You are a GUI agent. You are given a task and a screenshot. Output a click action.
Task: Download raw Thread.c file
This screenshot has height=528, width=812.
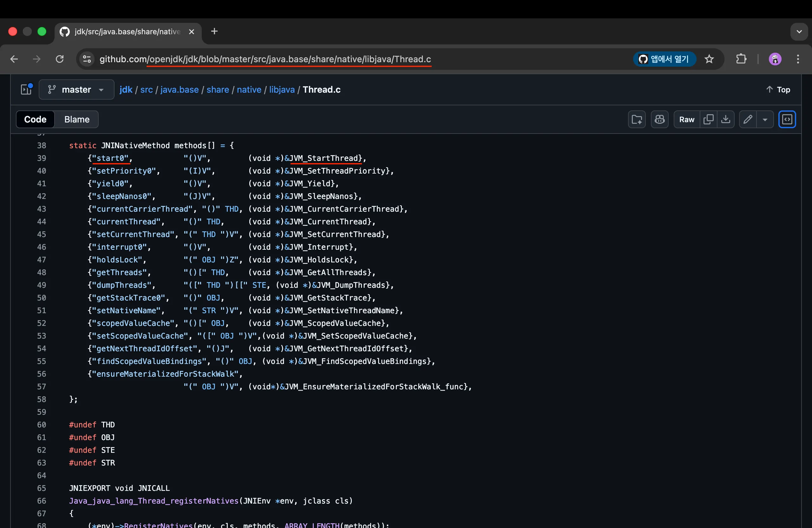[726, 119]
